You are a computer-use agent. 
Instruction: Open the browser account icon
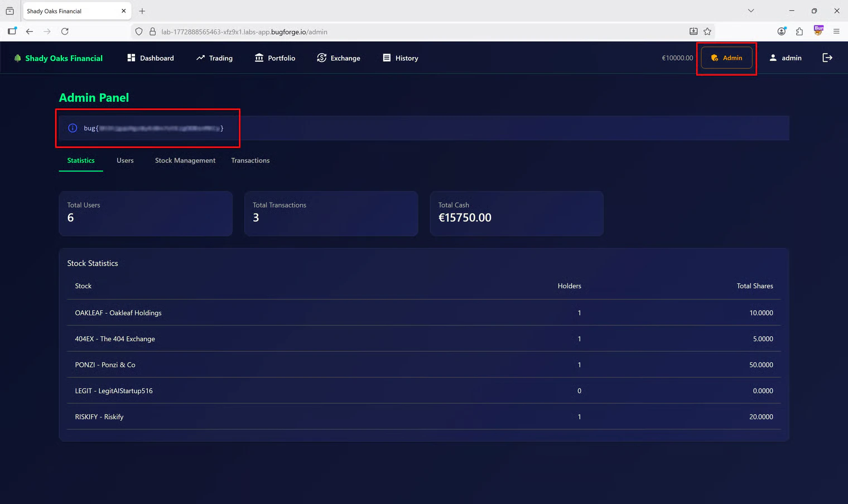point(782,31)
